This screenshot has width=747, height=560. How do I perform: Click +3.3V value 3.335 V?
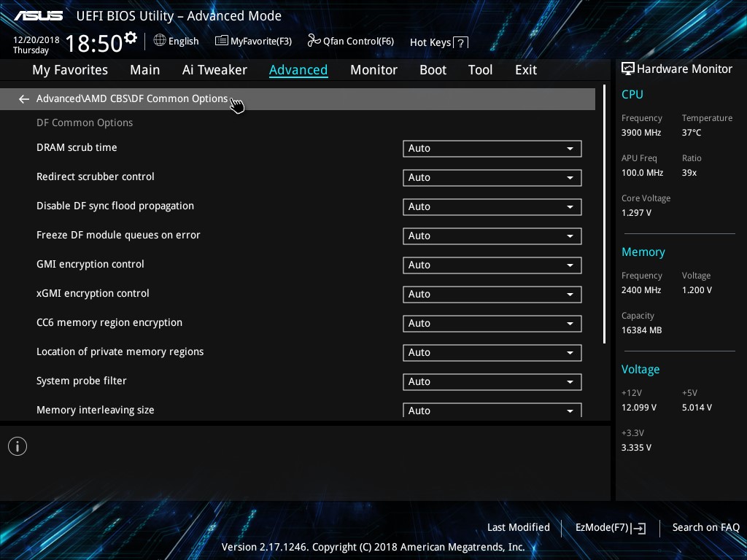pyautogui.click(x=636, y=448)
